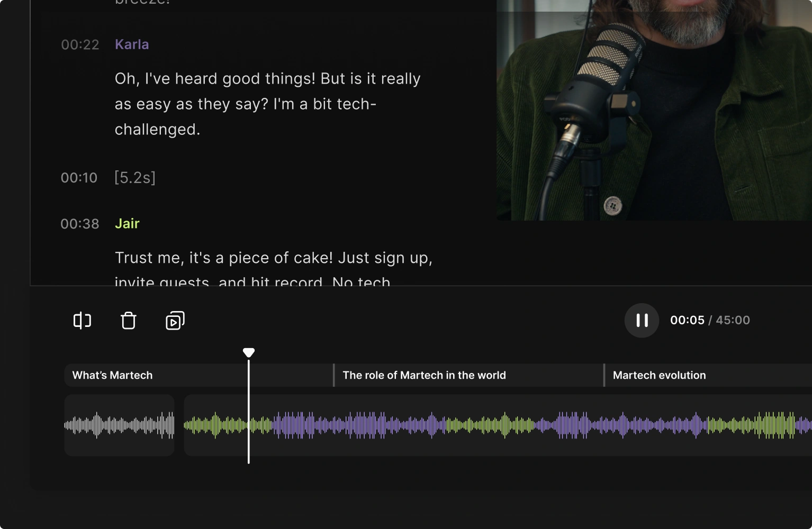Click the duplicate clip icon
The height and width of the screenshot is (529, 812).
(175, 321)
